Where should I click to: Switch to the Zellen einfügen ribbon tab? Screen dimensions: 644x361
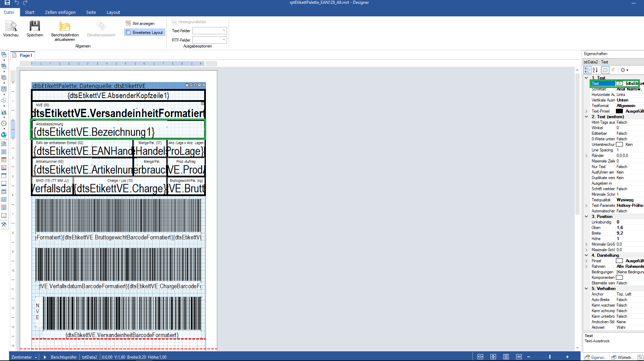pyautogui.click(x=60, y=12)
